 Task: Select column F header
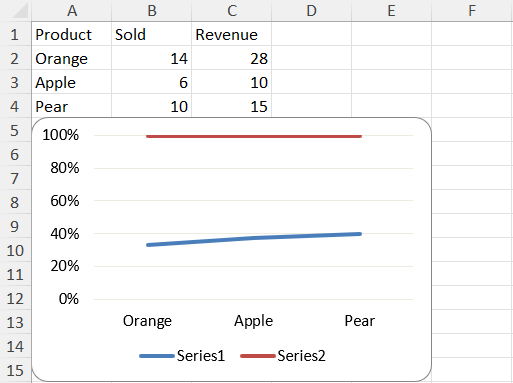click(x=472, y=11)
